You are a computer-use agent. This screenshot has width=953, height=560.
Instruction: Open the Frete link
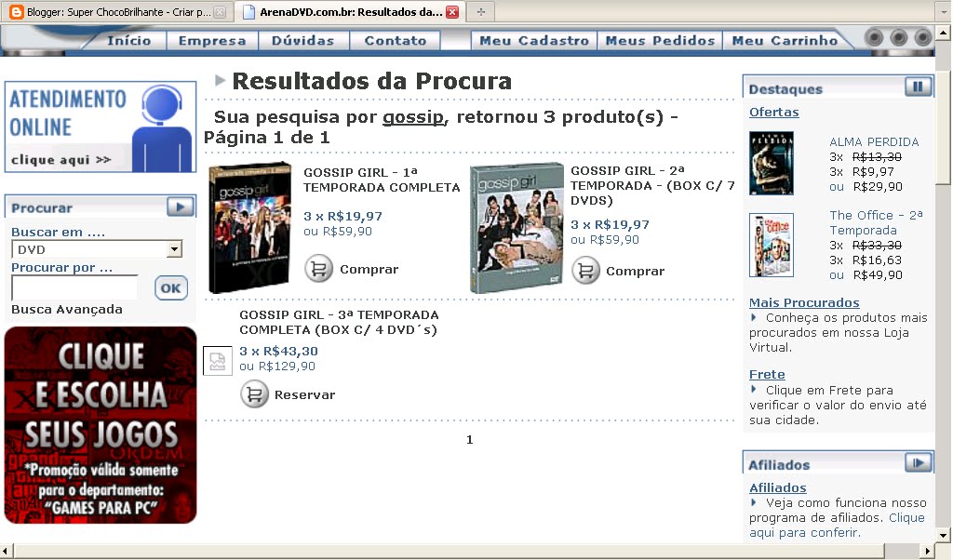(x=767, y=374)
